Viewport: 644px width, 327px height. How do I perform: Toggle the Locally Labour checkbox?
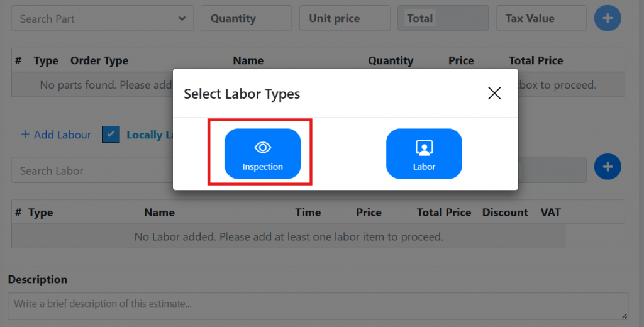(111, 135)
